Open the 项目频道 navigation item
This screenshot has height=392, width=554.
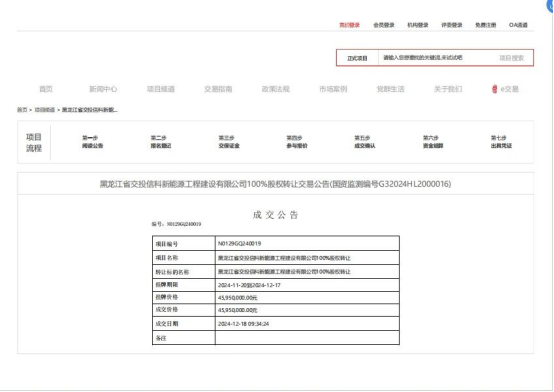tap(161, 89)
